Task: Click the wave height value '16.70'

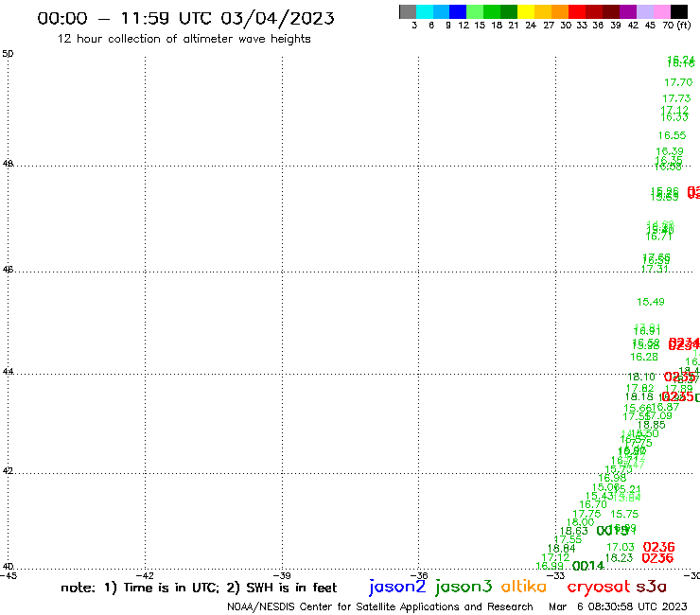Action: click(x=593, y=504)
